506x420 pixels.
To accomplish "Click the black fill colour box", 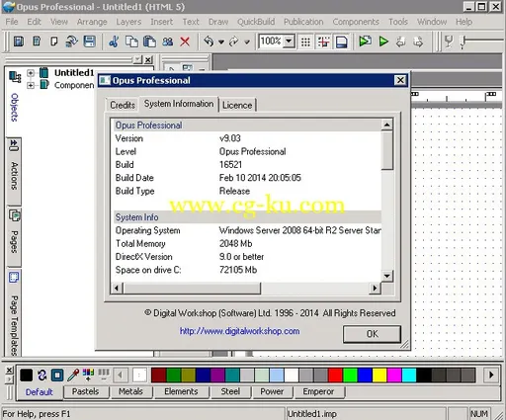I will (x=26, y=375).
